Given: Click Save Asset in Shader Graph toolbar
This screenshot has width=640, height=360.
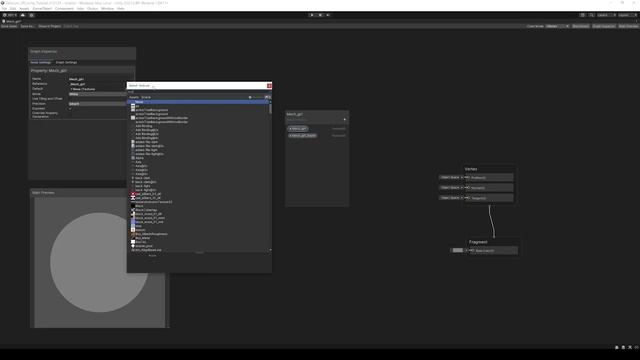Looking at the screenshot, I should 9,26.
